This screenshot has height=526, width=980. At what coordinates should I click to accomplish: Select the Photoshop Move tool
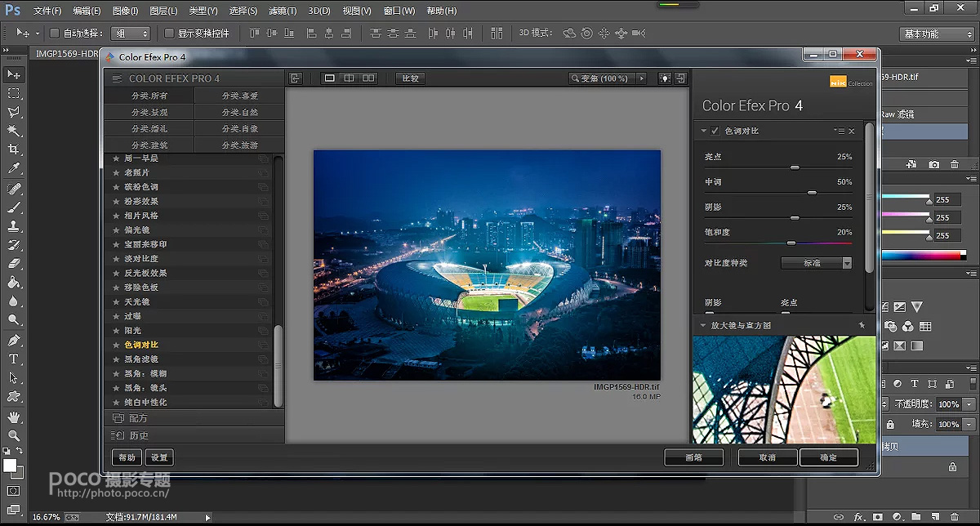tap(14, 74)
